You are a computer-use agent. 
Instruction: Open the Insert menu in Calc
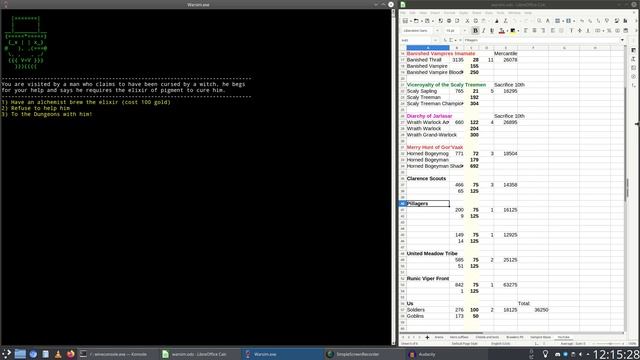435,13
